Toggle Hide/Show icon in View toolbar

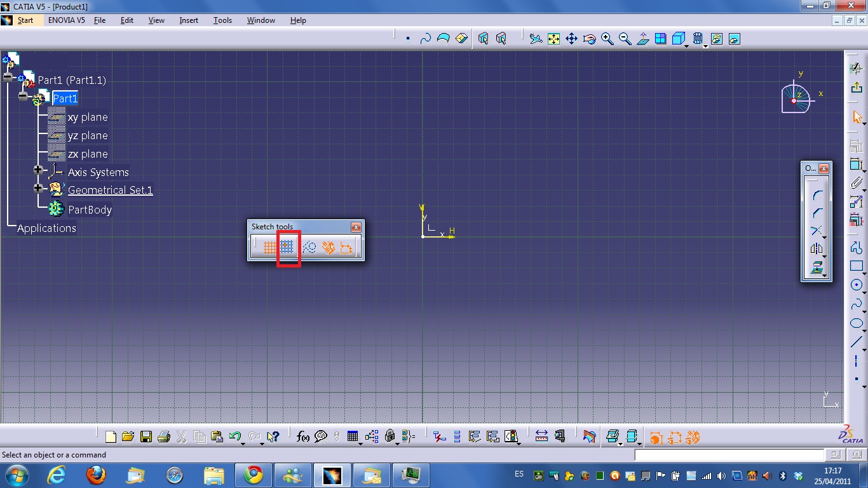(717, 39)
